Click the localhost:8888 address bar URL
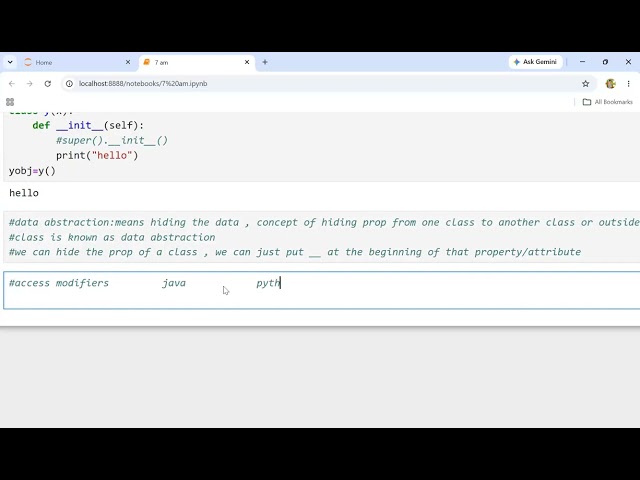The height and width of the screenshot is (480, 640). tap(143, 84)
